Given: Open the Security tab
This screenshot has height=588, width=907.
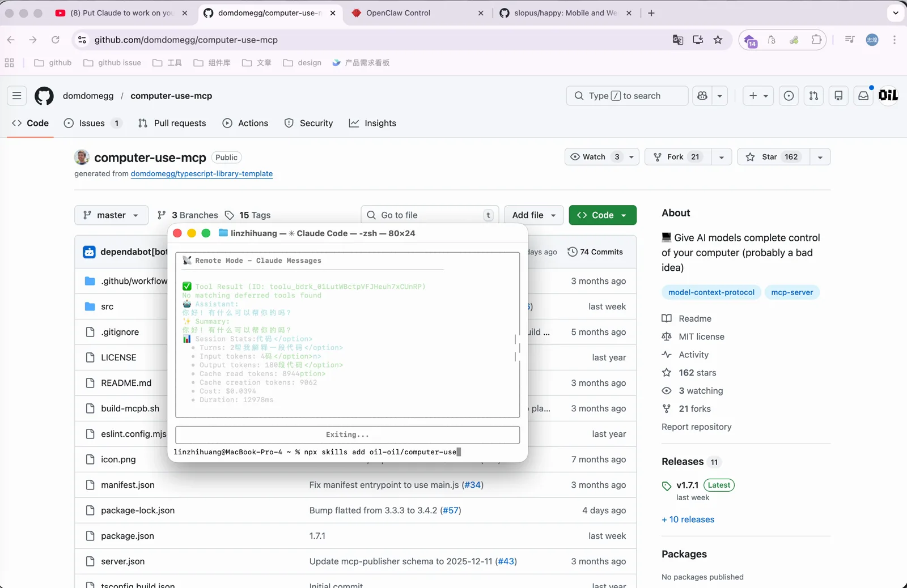Looking at the screenshot, I should point(308,123).
